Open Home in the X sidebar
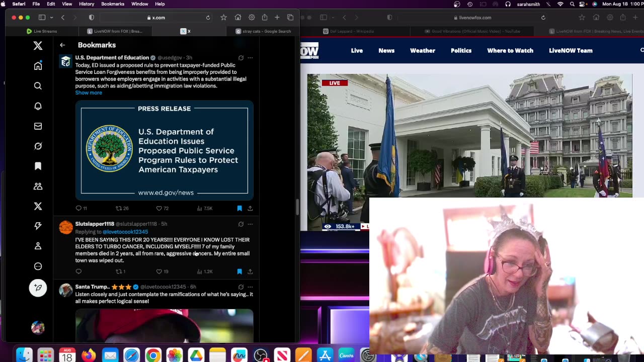The height and width of the screenshot is (362, 644). (38, 66)
